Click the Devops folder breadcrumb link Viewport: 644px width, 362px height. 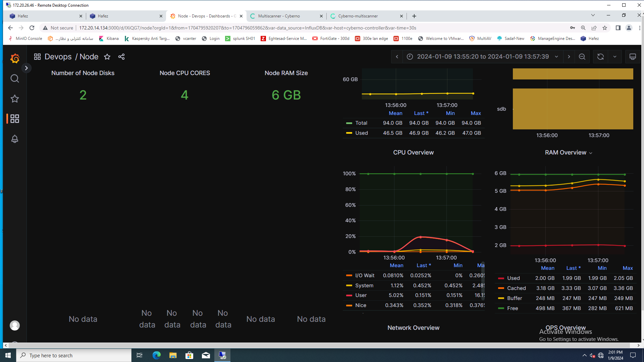(58, 57)
